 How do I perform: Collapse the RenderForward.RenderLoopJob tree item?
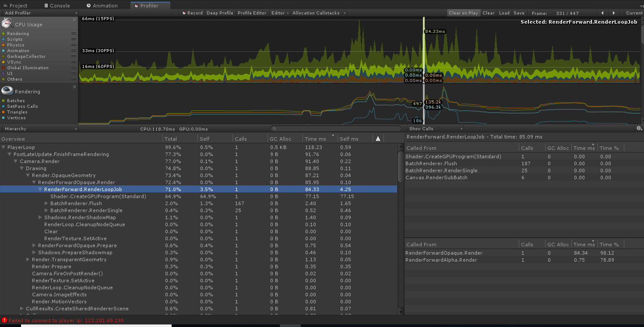click(x=40, y=189)
